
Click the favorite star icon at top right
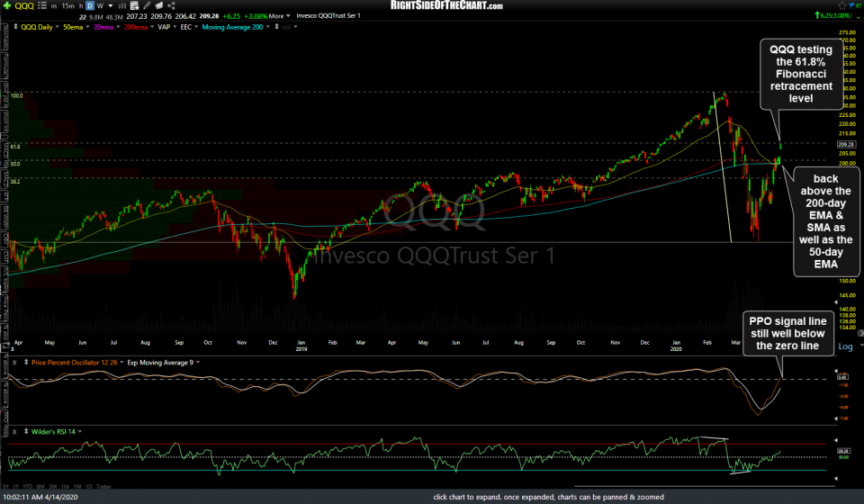point(842,5)
